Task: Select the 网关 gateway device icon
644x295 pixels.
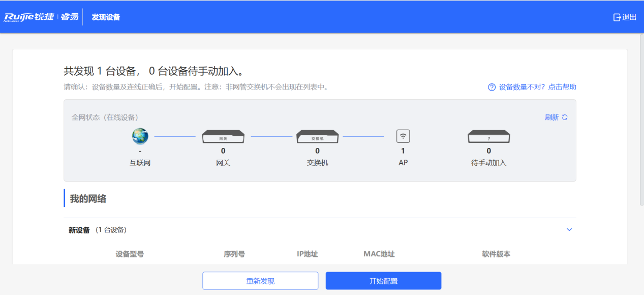Action: [223, 136]
